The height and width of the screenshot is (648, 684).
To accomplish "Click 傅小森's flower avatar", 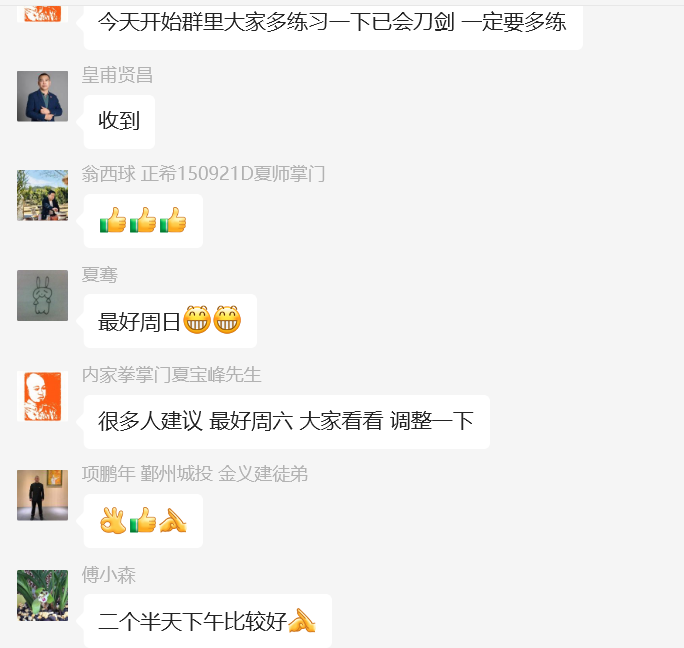I will [x=42, y=595].
